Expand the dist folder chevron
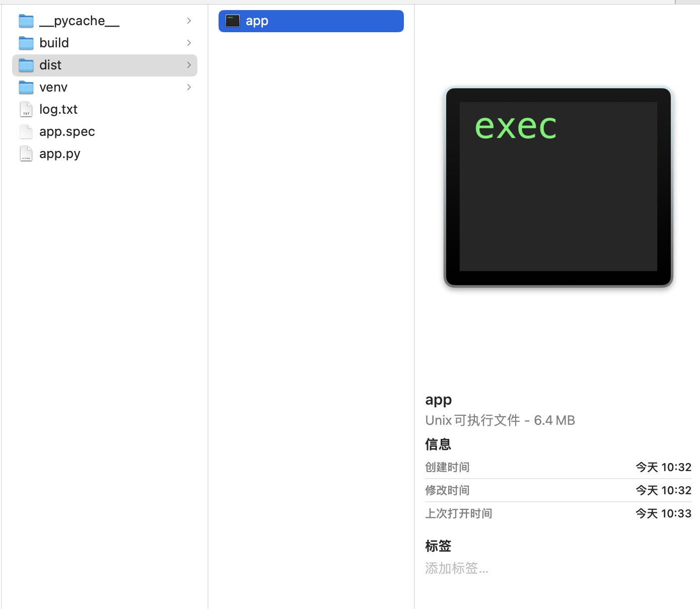 (189, 65)
